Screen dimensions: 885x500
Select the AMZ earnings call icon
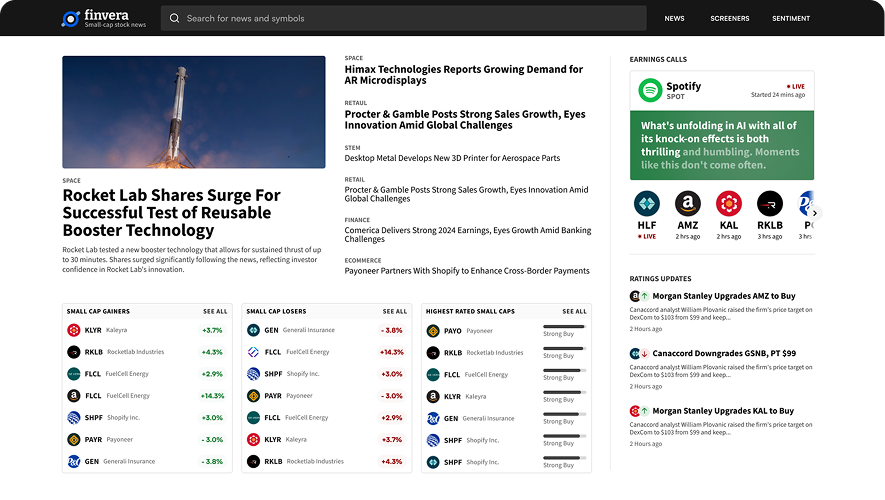687,204
